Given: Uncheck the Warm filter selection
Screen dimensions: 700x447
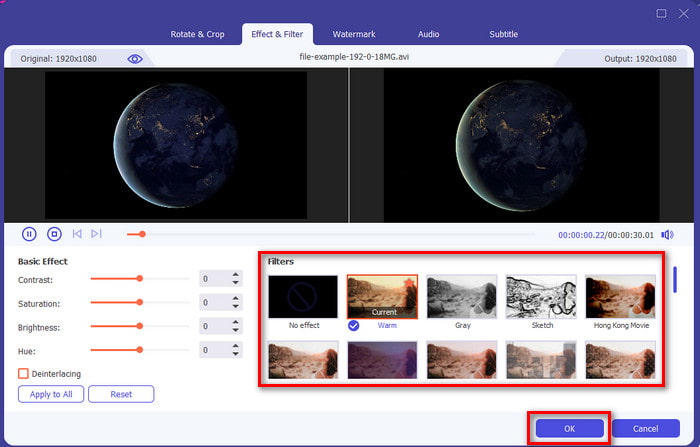Looking at the screenshot, I should tap(355, 325).
